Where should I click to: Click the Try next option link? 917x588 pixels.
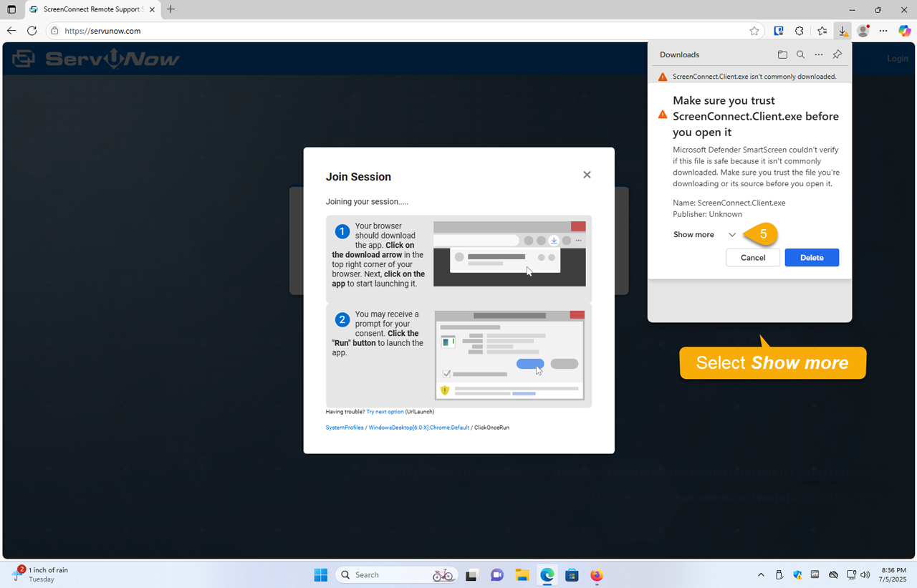click(x=385, y=412)
